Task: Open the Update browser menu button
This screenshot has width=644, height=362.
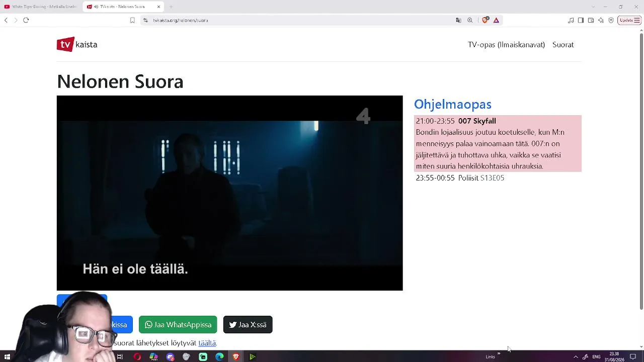Action: 629,20
